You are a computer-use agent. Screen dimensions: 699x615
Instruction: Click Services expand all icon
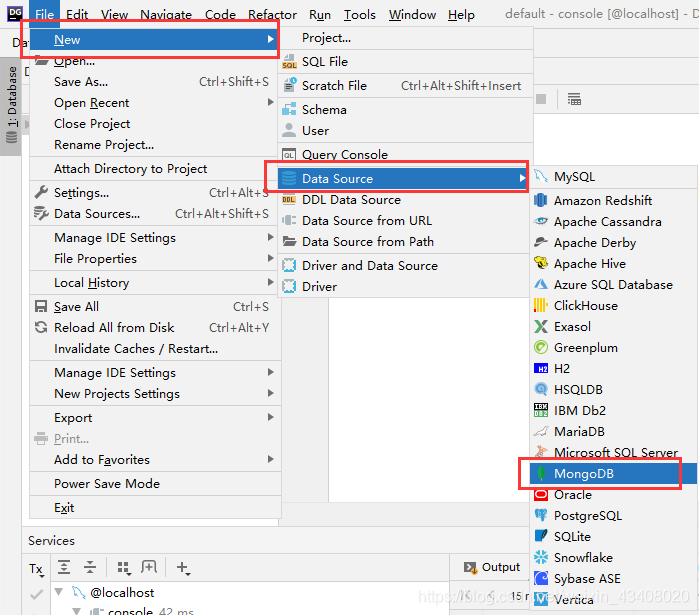[x=64, y=567]
